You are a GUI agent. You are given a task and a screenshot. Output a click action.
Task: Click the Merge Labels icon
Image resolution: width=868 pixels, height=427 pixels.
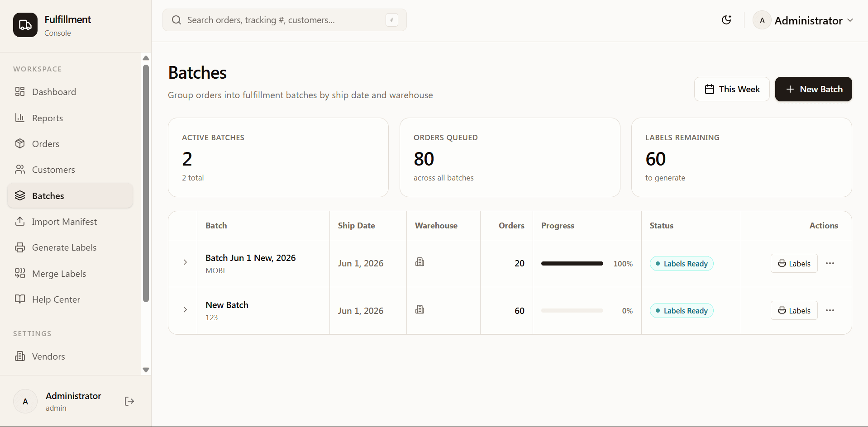coord(20,273)
